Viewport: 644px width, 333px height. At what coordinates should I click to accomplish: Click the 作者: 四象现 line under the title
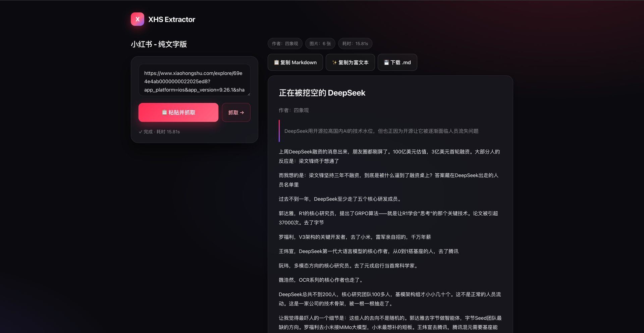point(294,110)
